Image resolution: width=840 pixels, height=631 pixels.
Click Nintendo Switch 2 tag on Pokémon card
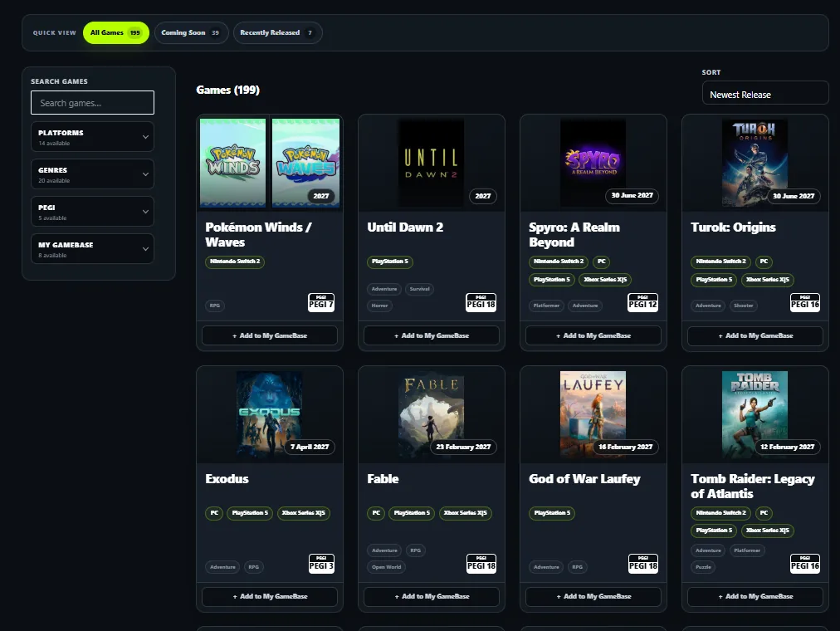[x=235, y=262]
